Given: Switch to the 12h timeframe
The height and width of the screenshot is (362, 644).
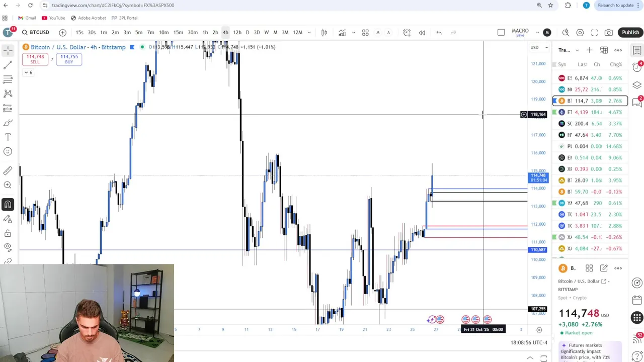Looking at the screenshot, I should (x=237, y=33).
